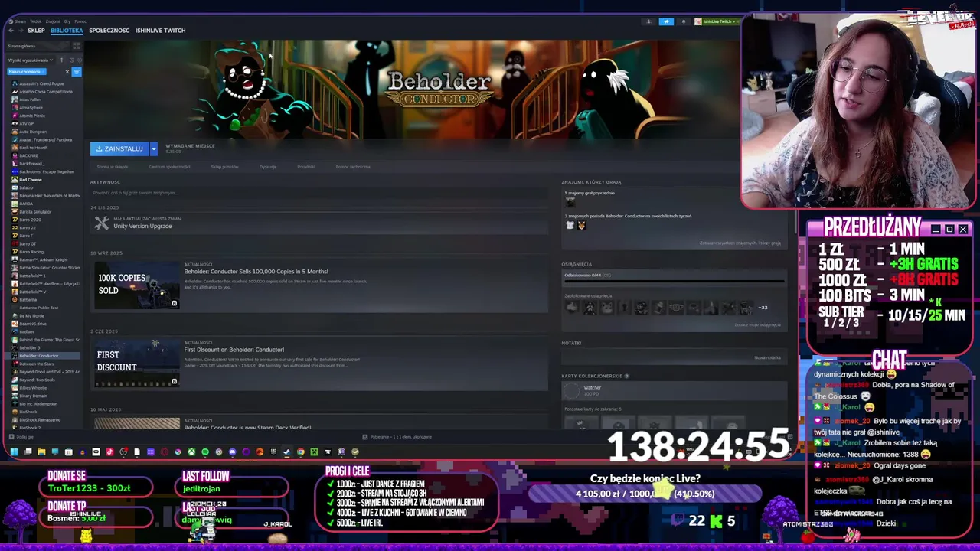Open the Znajomi menu

tap(53, 21)
